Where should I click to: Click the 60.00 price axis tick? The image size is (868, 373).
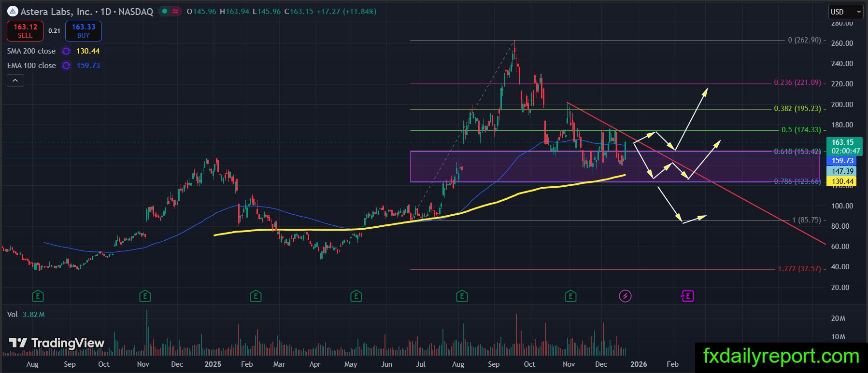click(840, 247)
